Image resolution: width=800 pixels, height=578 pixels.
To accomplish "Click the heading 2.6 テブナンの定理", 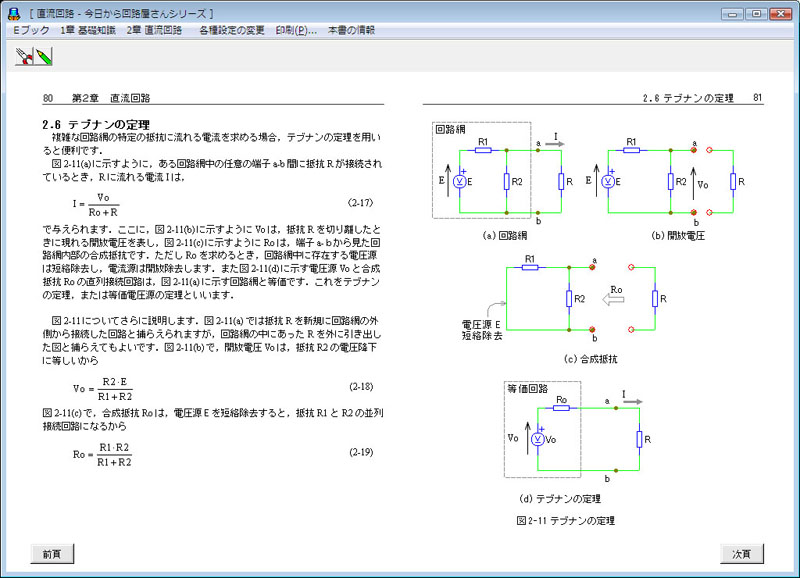I will [x=96, y=124].
